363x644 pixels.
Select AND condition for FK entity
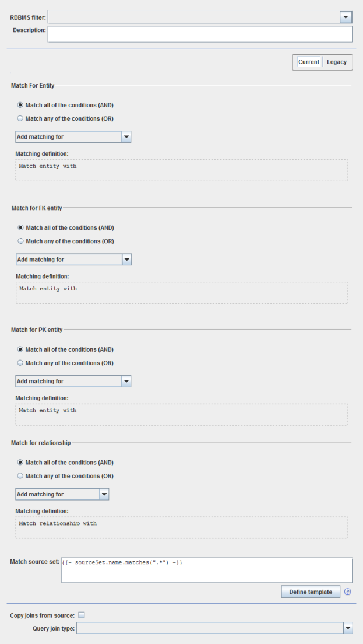pos(21,228)
